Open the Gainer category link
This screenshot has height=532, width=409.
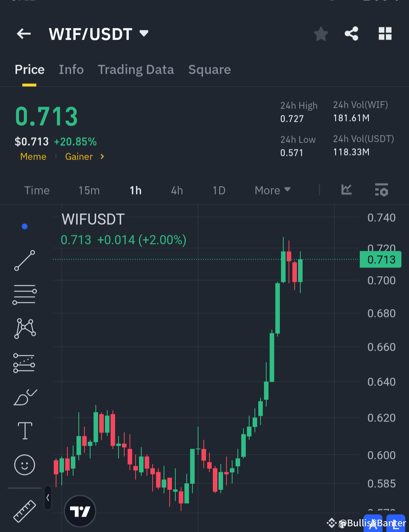[79, 157]
